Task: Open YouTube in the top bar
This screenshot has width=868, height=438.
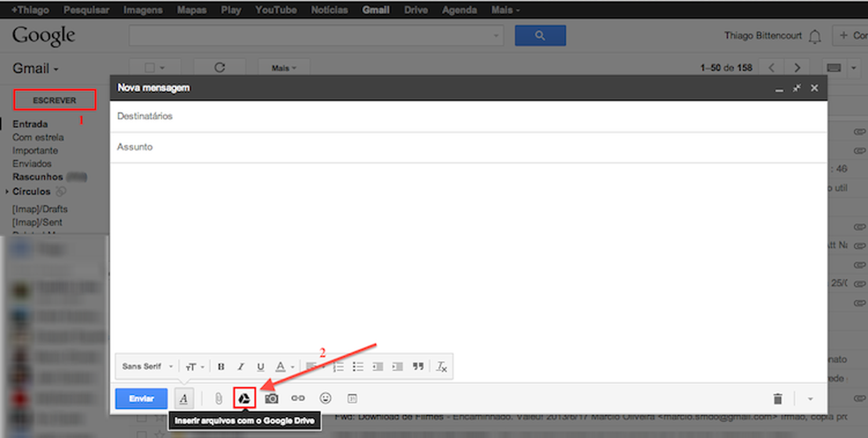Action: tap(276, 10)
